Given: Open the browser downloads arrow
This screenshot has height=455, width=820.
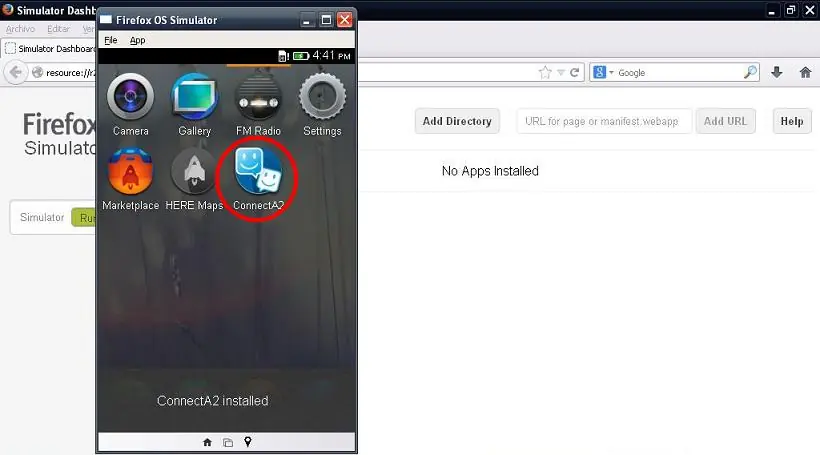Looking at the screenshot, I should [x=777, y=72].
